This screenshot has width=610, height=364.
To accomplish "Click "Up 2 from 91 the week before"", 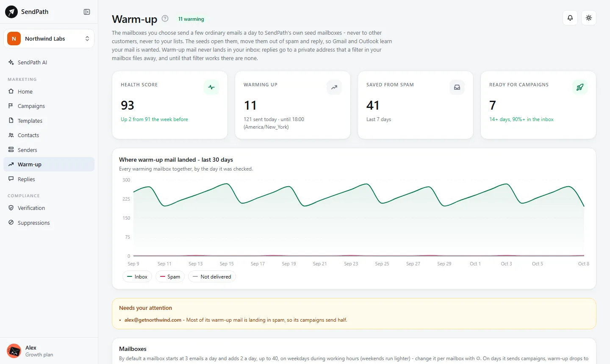I will click(154, 119).
